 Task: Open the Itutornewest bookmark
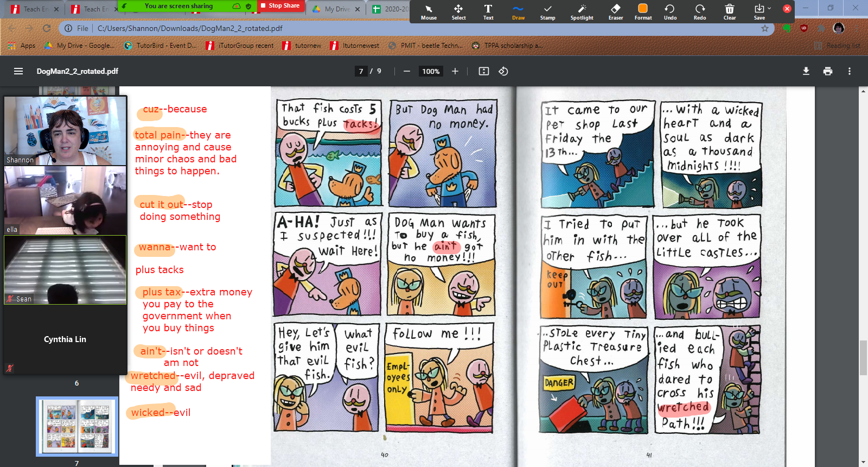tap(354, 46)
